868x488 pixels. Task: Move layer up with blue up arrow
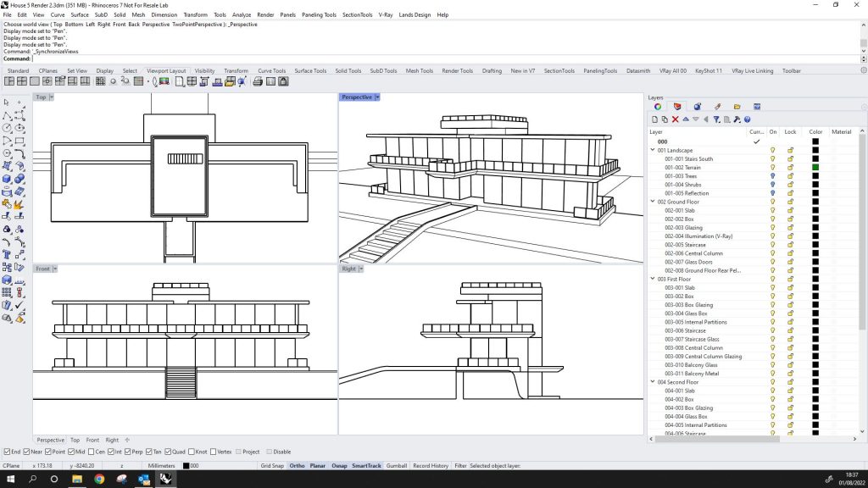pos(685,119)
